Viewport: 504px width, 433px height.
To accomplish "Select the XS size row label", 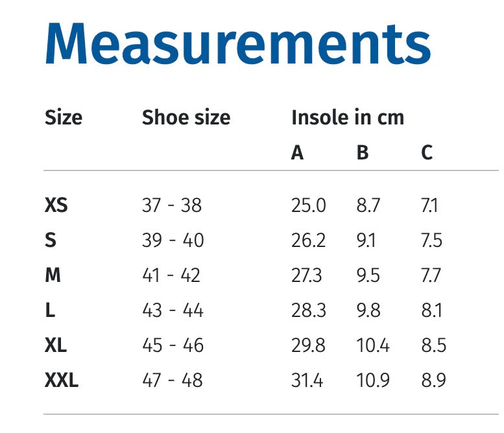I will (x=56, y=205).
